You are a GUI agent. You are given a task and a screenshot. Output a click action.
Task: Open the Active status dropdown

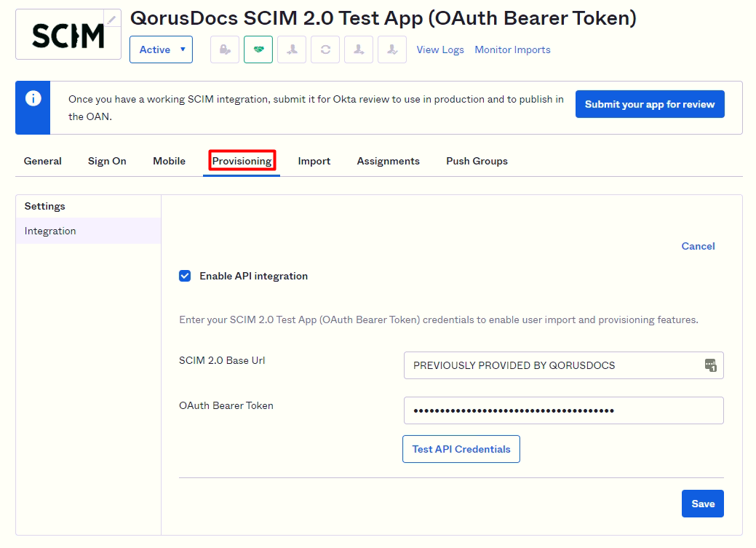161,49
